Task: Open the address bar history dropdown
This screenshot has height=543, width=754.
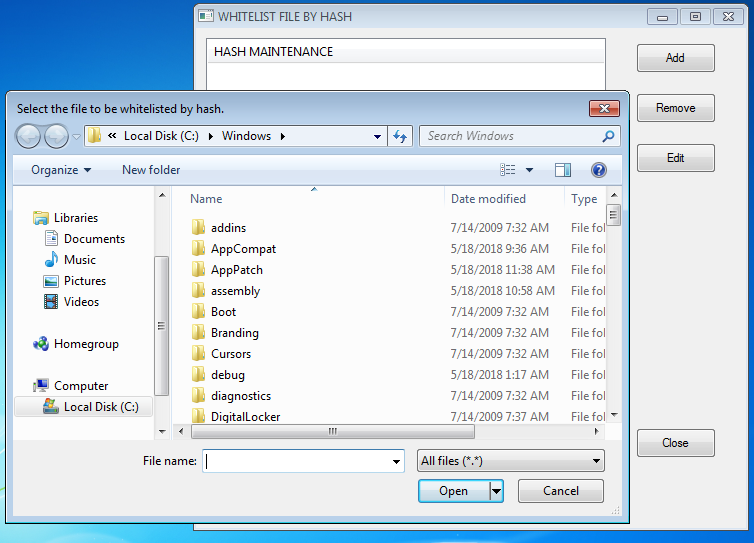Action: tap(377, 137)
